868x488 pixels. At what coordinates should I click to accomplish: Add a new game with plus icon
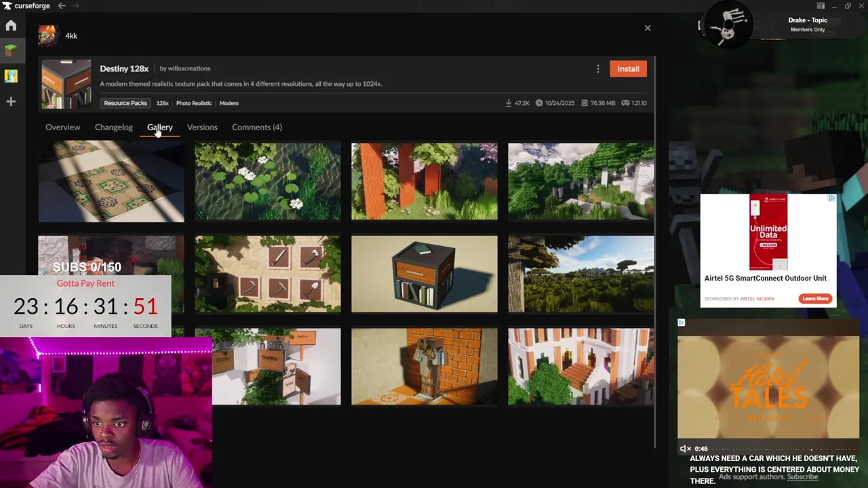coord(11,102)
